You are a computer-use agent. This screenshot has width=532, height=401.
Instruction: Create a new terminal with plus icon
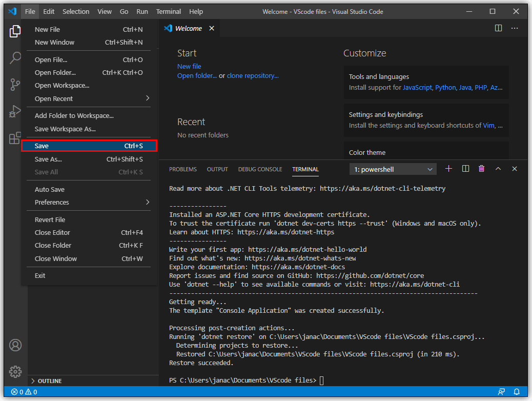(448, 169)
